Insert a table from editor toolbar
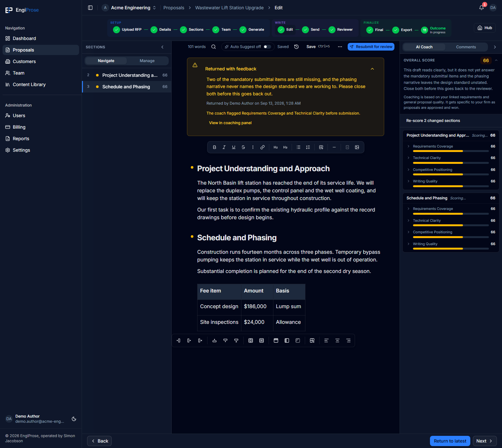 point(321,147)
